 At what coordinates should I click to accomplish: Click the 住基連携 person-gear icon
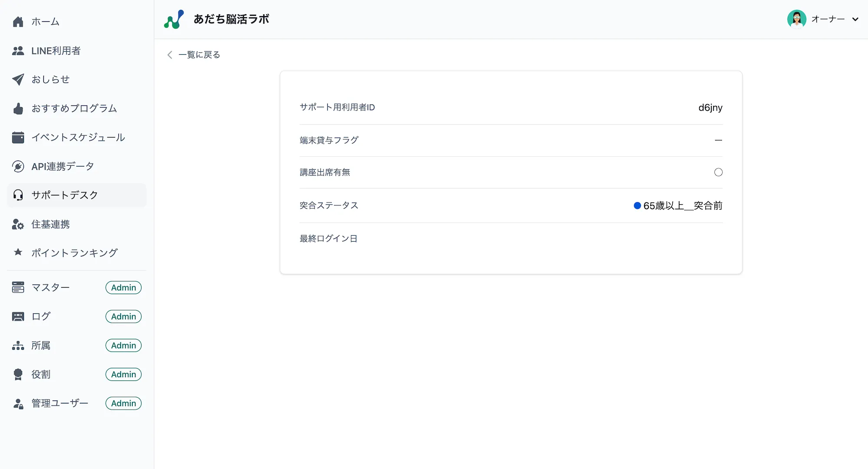tap(18, 224)
